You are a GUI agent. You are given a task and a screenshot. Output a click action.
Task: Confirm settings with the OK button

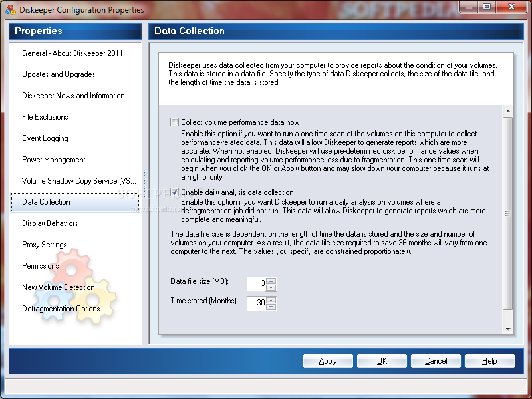(x=382, y=361)
